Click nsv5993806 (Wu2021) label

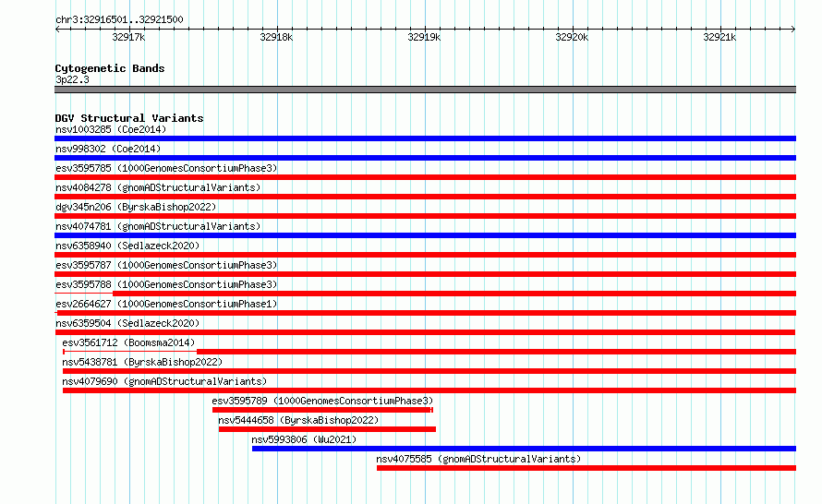click(x=304, y=439)
